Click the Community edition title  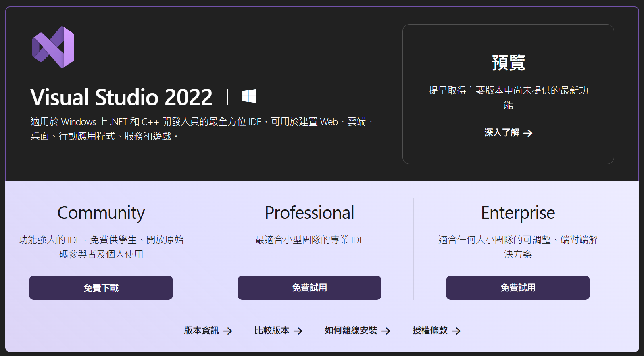coord(101,213)
